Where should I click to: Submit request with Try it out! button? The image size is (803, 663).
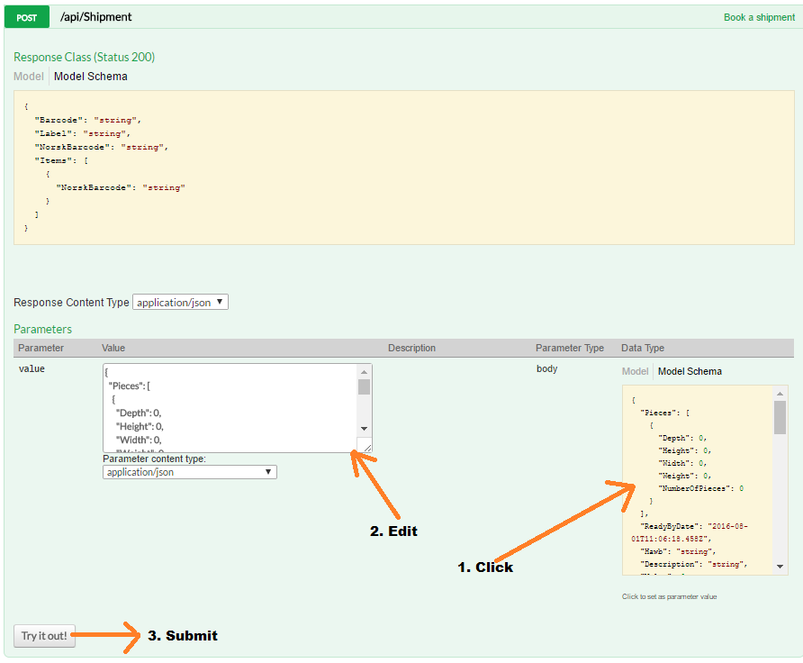pyautogui.click(x=44, y=636)
